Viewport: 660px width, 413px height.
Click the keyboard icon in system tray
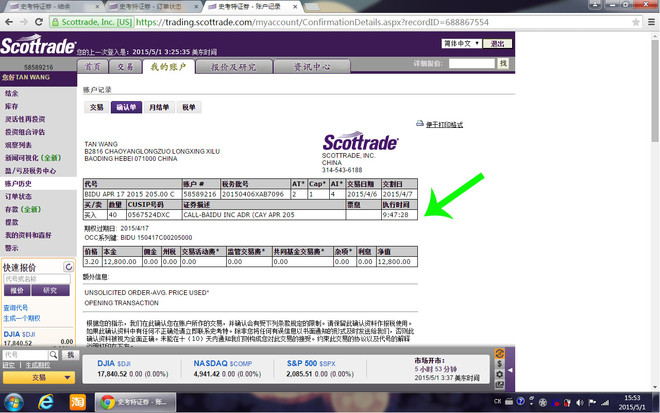[x=509, y=401]
